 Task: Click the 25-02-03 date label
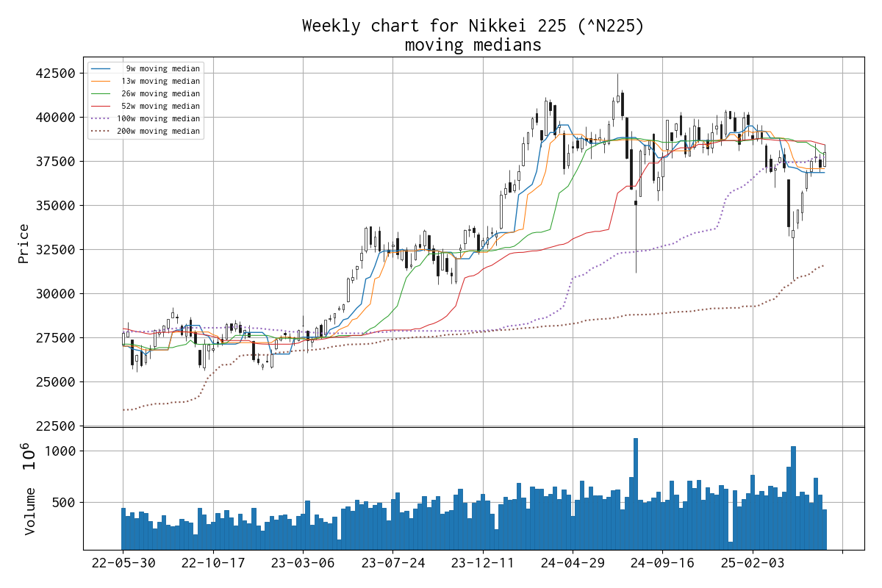pyautogui.click(x=753, y=563)
